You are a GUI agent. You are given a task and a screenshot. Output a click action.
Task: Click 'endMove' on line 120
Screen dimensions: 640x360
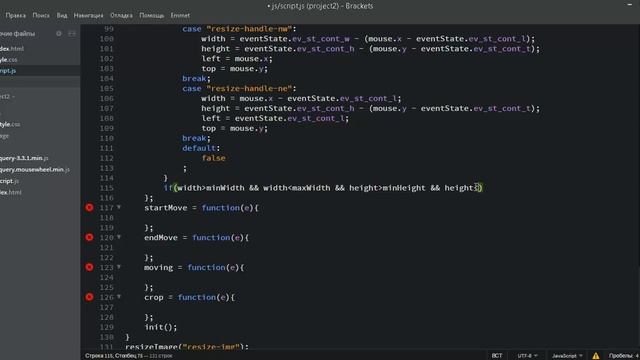[161, 238]
